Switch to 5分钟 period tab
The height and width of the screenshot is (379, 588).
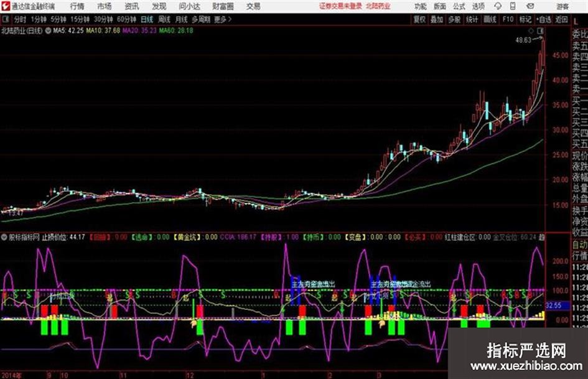click(x=58, y=19)
